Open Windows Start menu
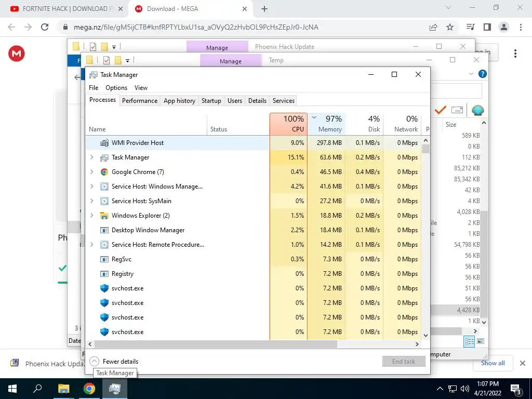This screenshot has height=399, width=532. click(x=12, y=389)
